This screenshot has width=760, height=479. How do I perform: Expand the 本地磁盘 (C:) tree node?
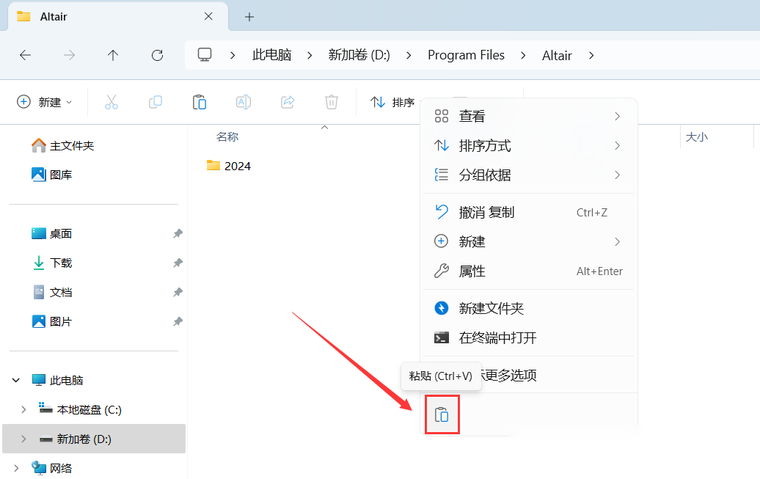[24, 410]
